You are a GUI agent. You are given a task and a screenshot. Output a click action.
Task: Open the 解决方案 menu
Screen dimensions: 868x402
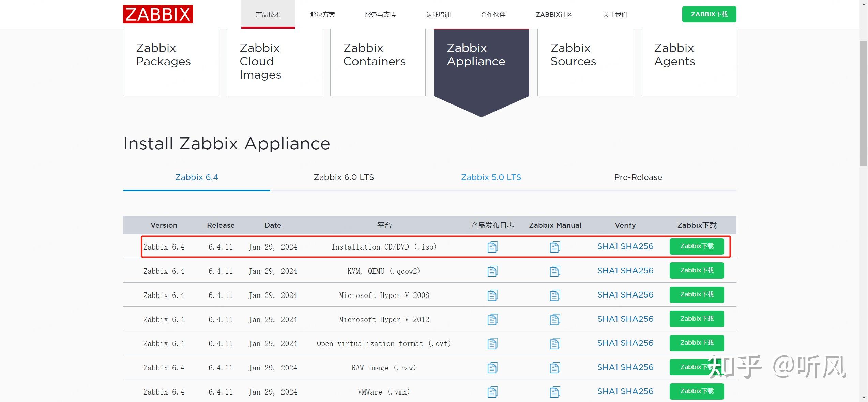[322, 14]
